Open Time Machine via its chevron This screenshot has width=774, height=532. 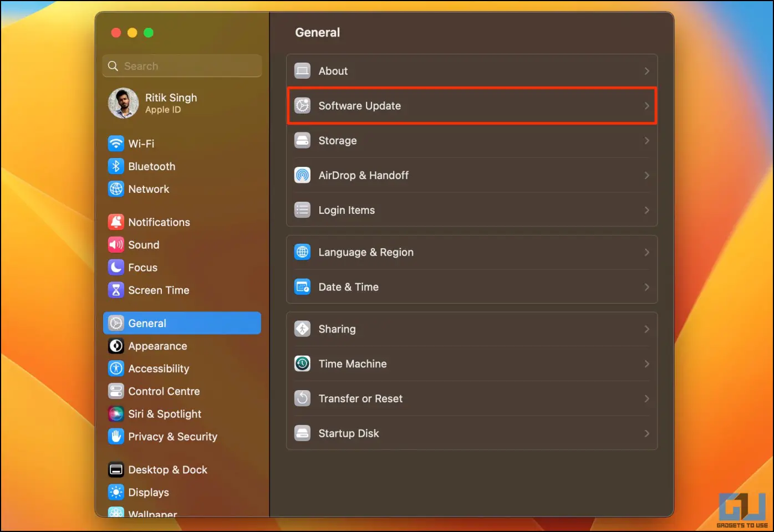coord(646,364)
